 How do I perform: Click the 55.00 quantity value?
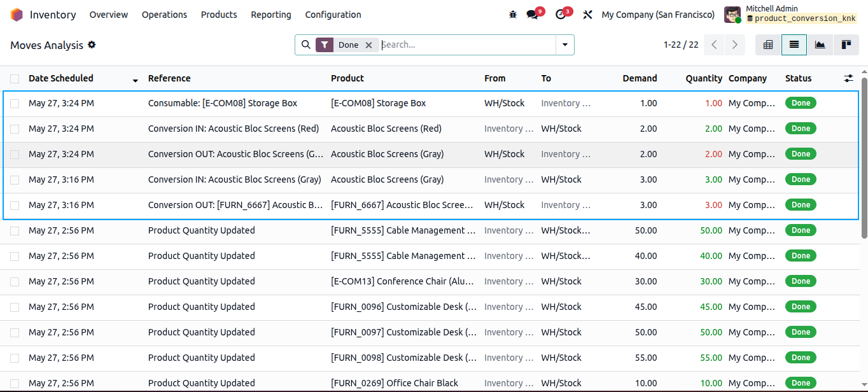click(x=711, y=358)
